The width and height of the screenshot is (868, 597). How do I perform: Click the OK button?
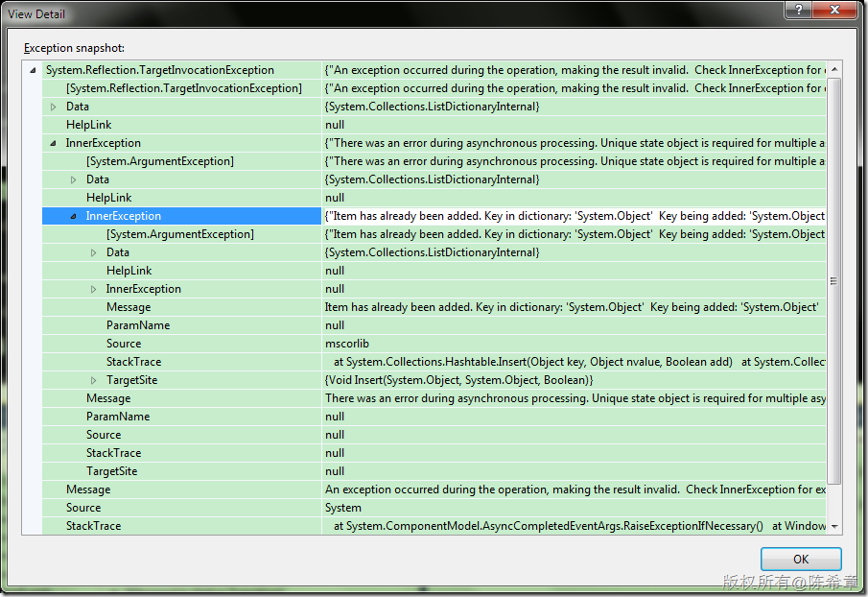(800, 559)
